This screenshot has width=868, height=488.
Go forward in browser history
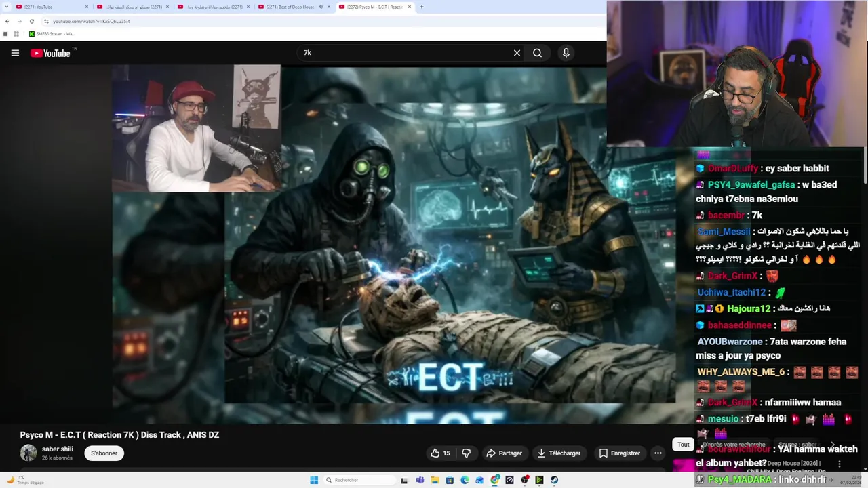[x=19, y=21]
